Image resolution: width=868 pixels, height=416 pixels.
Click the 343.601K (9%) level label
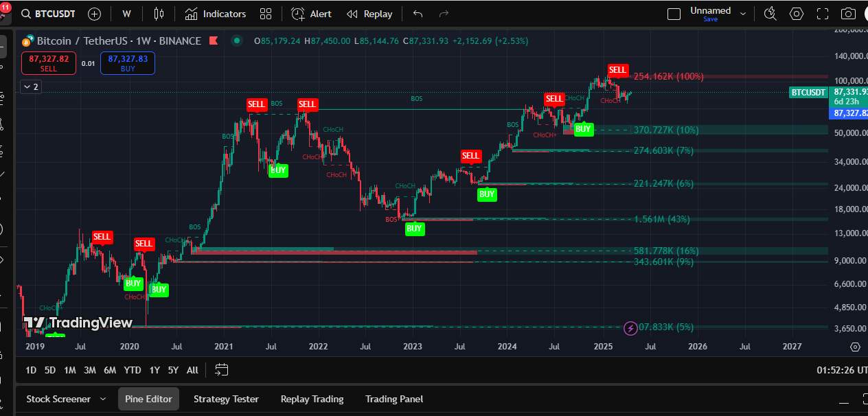coord(663,262)
